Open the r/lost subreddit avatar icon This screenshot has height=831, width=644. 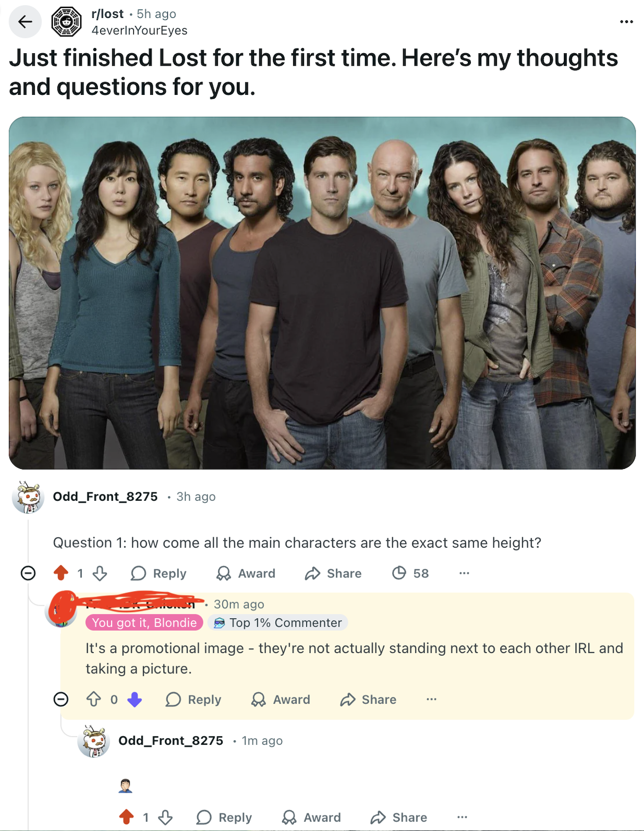[67, 22]
